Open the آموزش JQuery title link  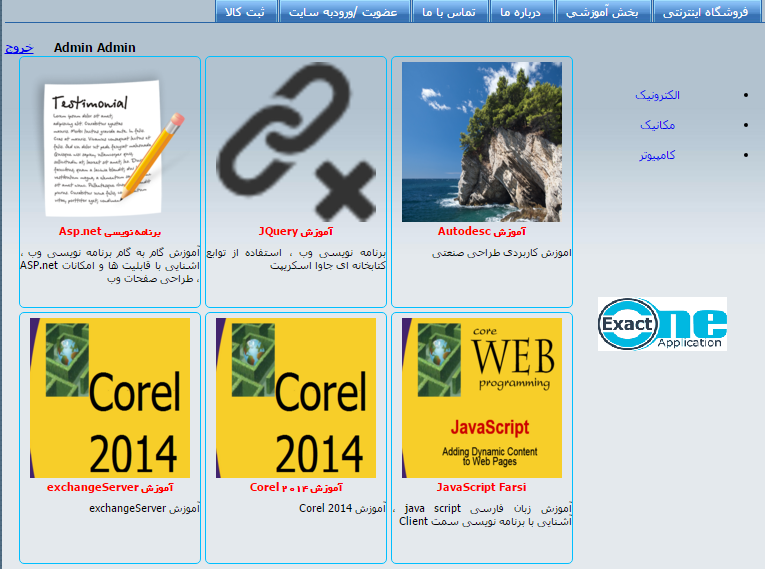(296, 231)
